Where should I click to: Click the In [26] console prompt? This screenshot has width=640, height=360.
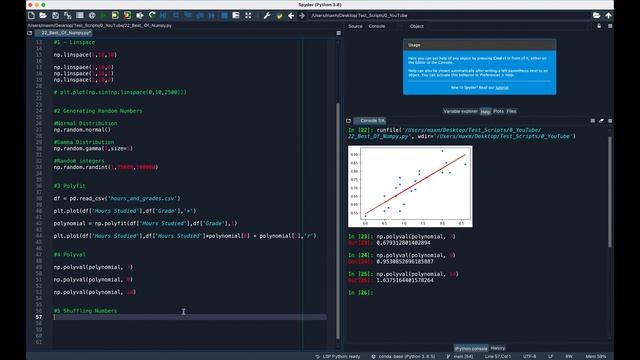click(360, 293)
